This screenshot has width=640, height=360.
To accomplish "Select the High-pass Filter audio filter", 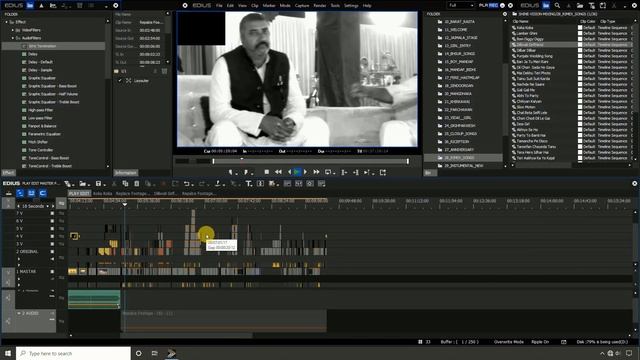I will tap(40, 110).
